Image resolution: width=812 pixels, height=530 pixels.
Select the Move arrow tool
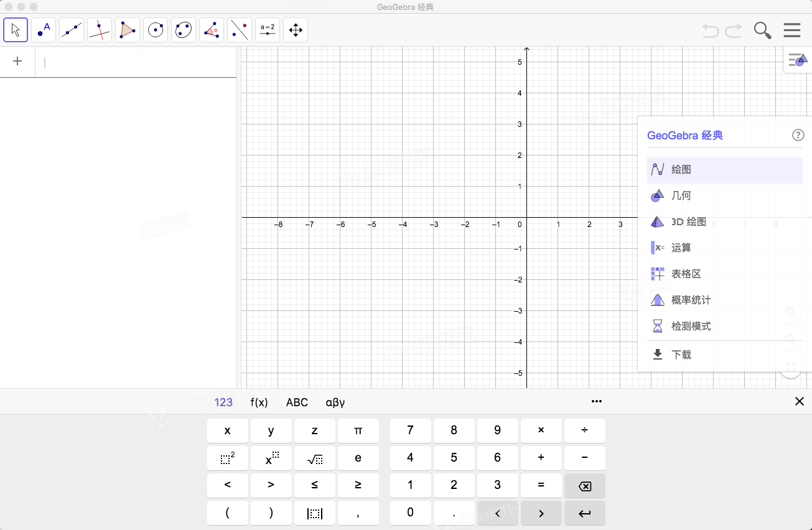tap(16, 30)
